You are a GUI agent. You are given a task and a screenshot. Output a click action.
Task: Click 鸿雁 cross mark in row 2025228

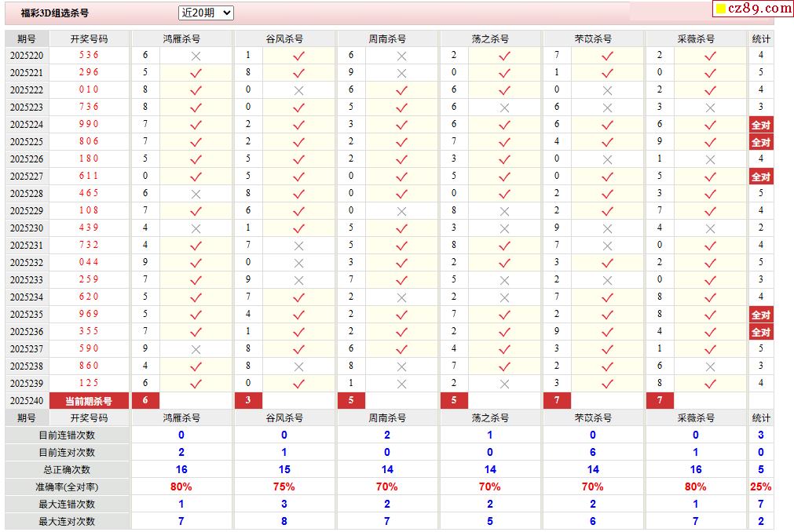coord(196,194)
